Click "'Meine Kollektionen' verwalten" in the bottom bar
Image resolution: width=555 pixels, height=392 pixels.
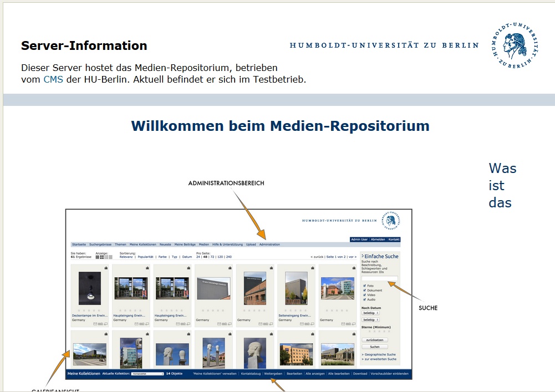point(215,374)
